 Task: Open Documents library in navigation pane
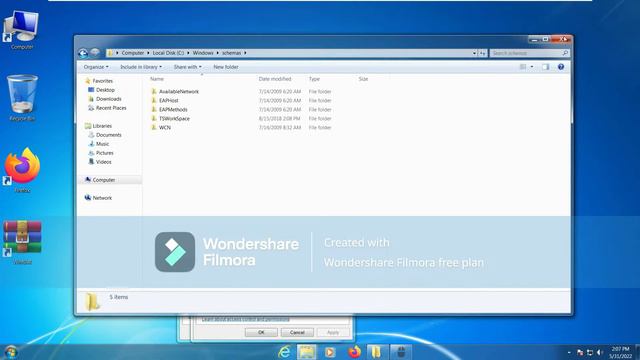(109, 135)
